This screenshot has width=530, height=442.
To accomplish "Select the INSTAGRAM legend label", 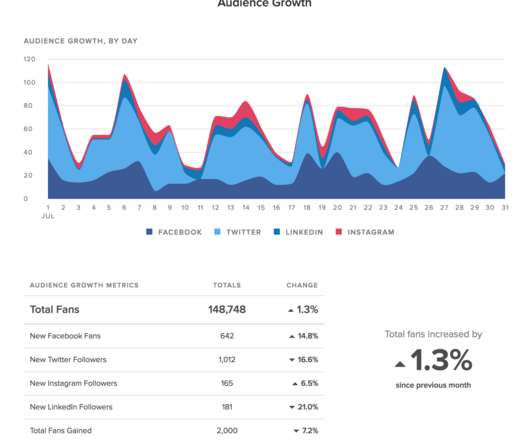I will coord(371,232).
